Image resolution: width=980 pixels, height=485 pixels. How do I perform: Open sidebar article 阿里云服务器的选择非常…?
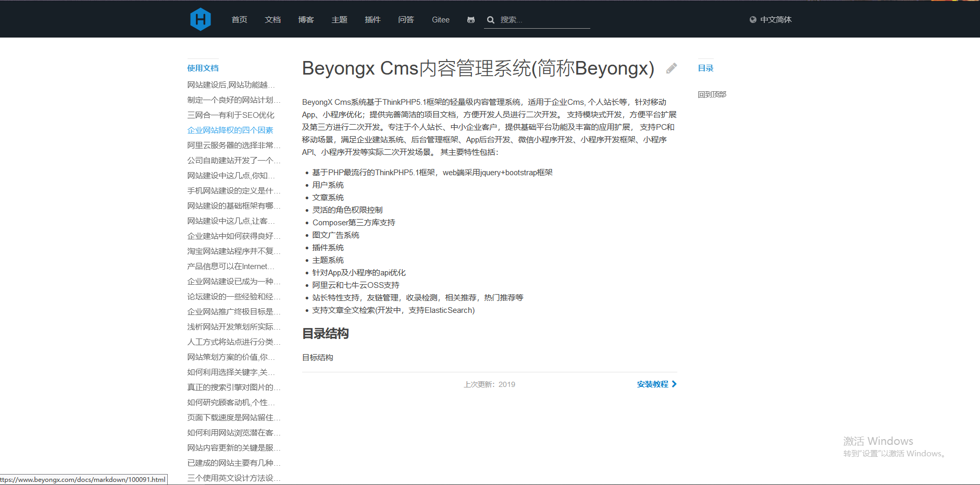(234, 145)
